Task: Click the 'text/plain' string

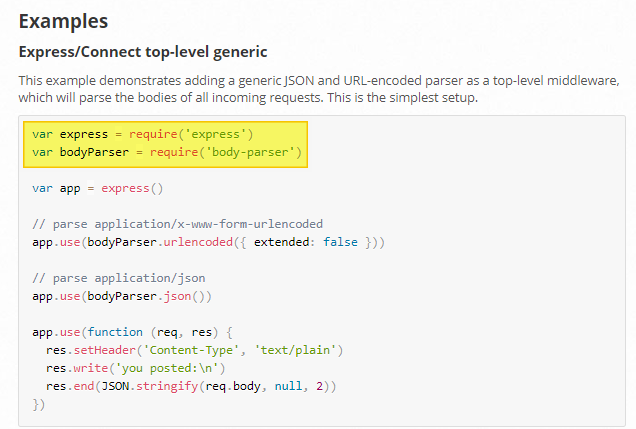Action: point(299,350)
